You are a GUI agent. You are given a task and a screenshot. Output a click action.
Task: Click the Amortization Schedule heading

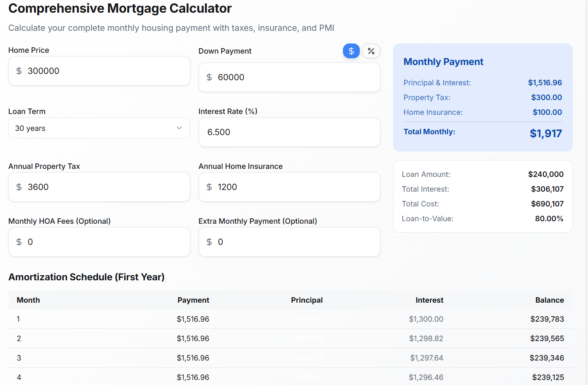[x=86, y=277]
